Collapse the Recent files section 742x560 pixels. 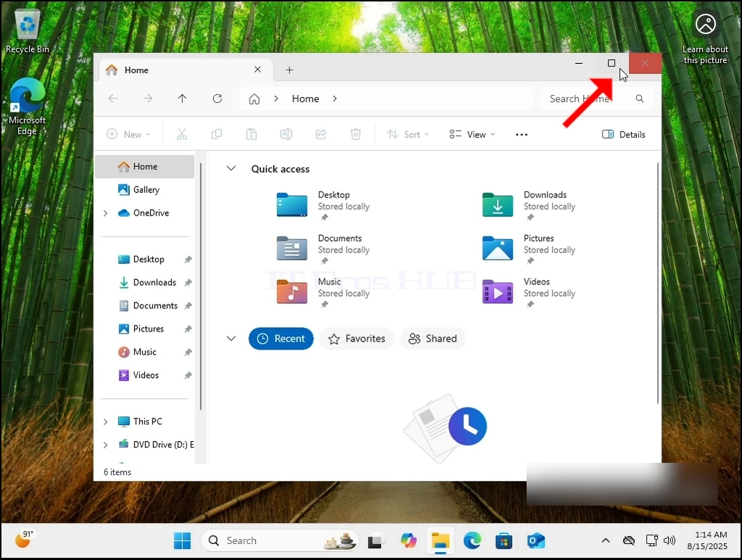(x=231, y=339)
